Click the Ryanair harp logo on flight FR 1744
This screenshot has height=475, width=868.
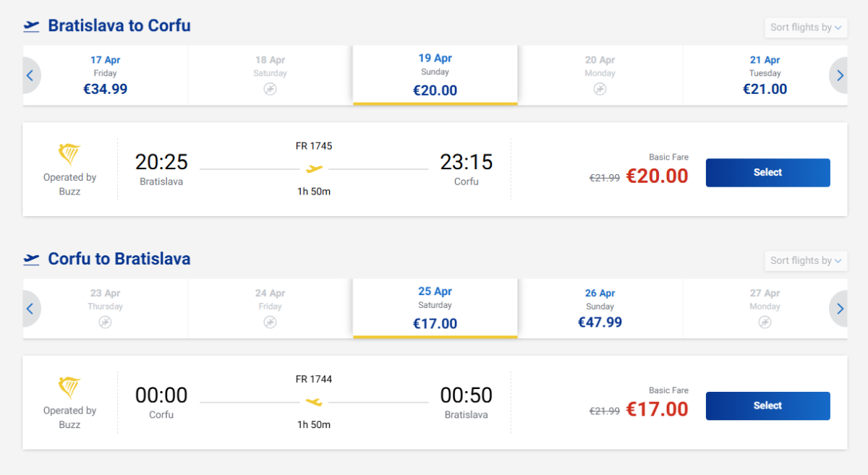coord(69,388)
